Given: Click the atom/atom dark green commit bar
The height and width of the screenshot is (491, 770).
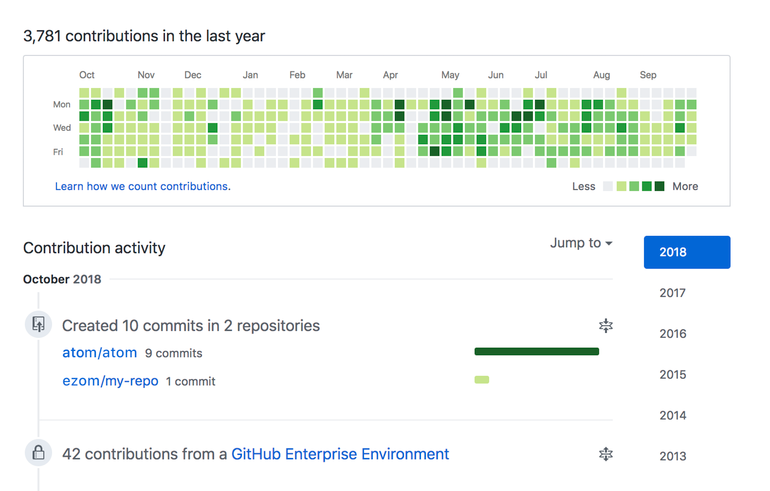Looking at the screenshot, I should (x=536, y=352).
